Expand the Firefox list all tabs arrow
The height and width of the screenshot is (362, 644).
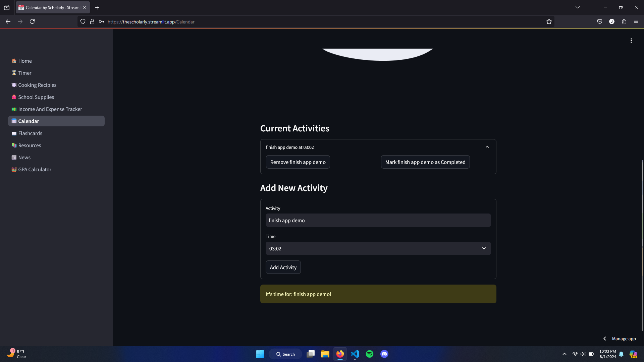(x=577, y=7)
